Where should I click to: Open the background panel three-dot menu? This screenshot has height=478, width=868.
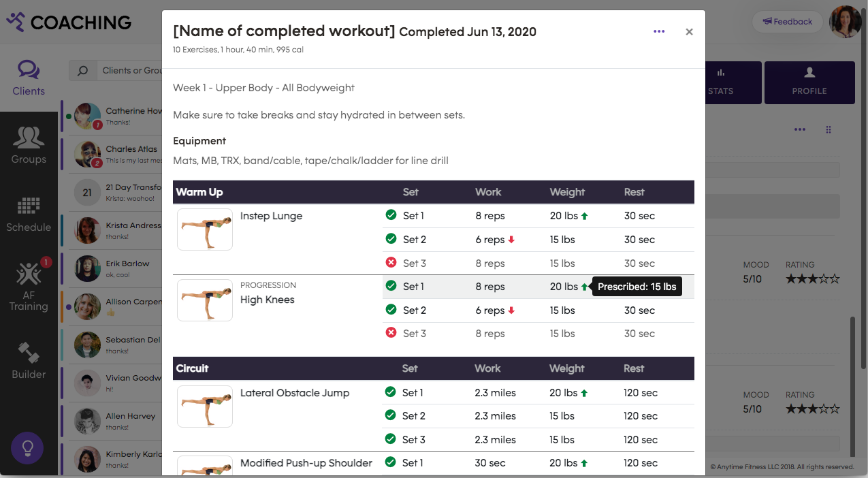(800, 129)
